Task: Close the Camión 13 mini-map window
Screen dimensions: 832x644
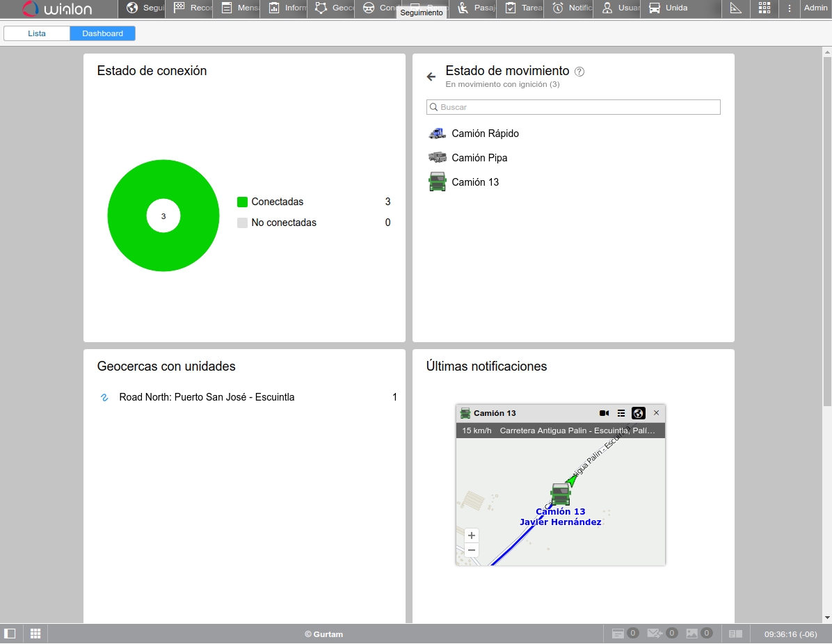Action: click(x=656, y=413)
